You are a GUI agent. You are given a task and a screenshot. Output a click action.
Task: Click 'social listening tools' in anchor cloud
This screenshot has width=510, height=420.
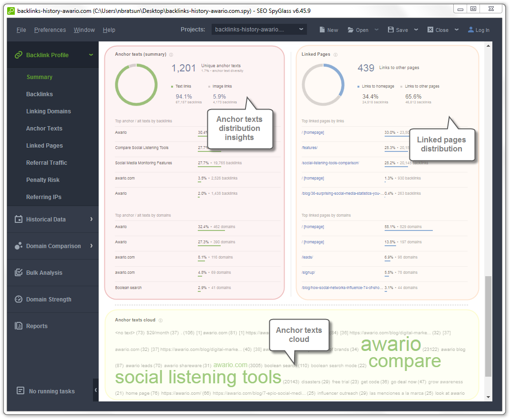tap(198, 377)
